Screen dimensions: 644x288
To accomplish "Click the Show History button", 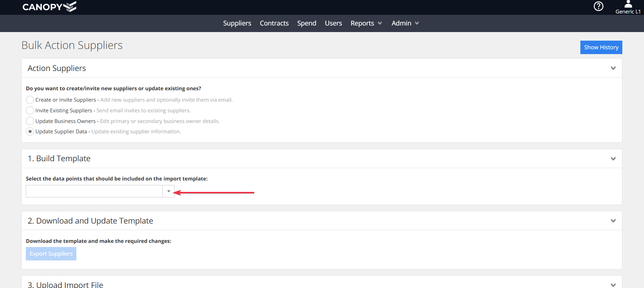I will point(601,48).
